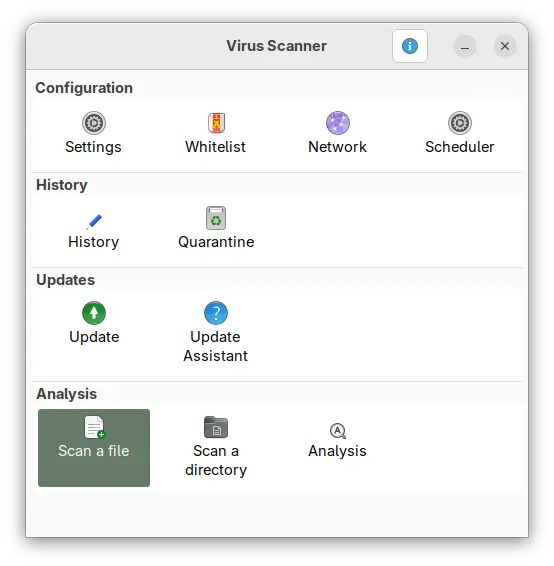The width and height of the screenshot is (554, 566).
Task: Click the green Update arrow icon
Action: [94, 313]
